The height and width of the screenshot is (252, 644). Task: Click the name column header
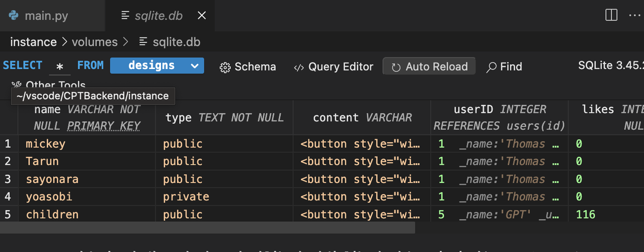(x=87, y=117)
